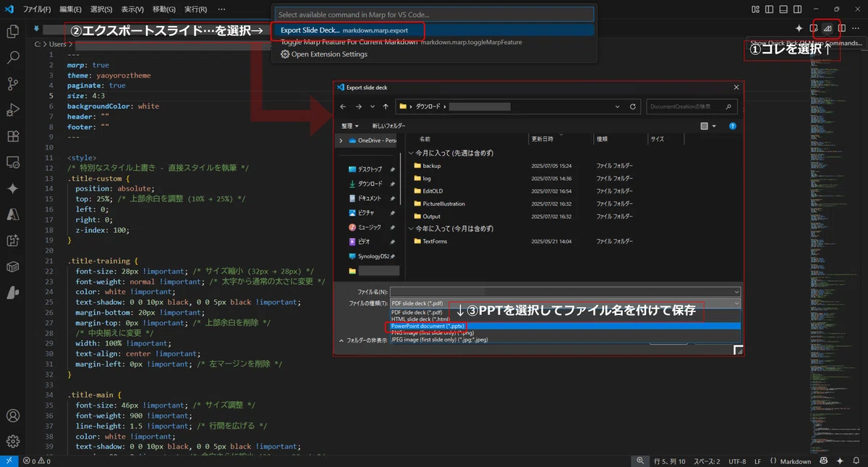Viewport: 868px width, 467px height.
Task: Collapse folders with フォルダーの非表示
Action: click(363, 340)
